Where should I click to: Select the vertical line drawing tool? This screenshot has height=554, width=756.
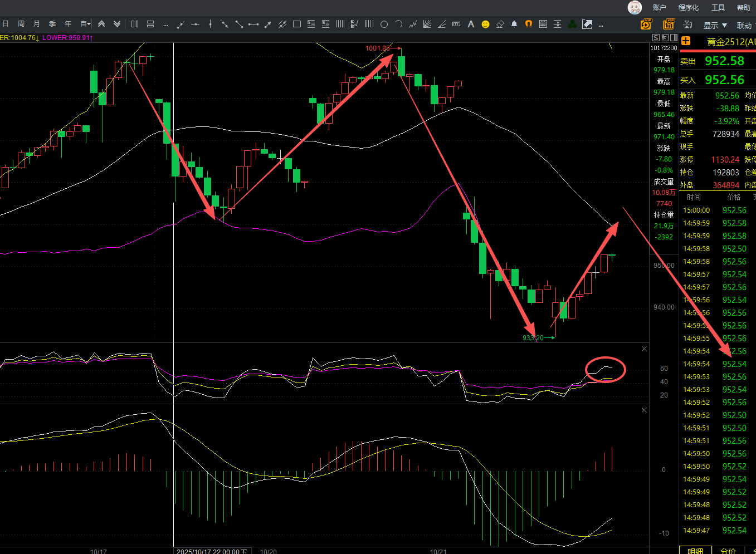click(x=210, y=24)
